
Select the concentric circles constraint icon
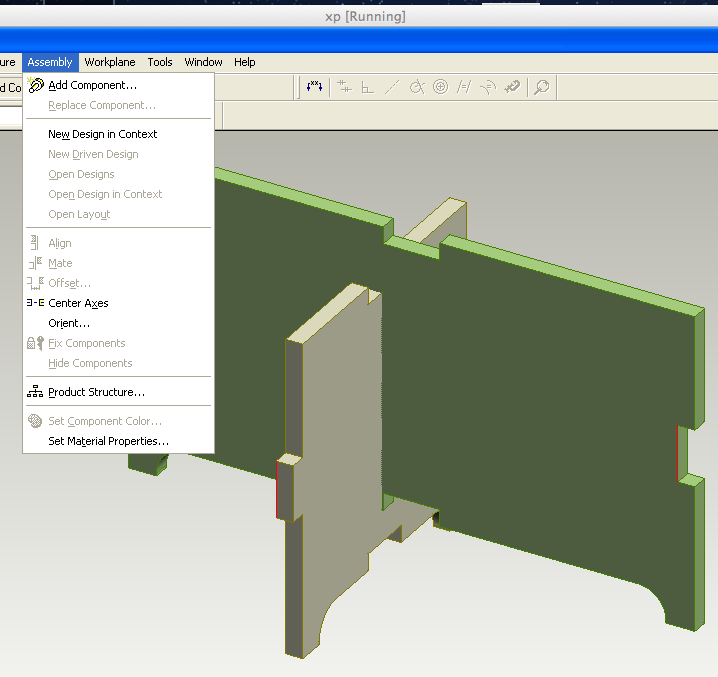point(440,87)
